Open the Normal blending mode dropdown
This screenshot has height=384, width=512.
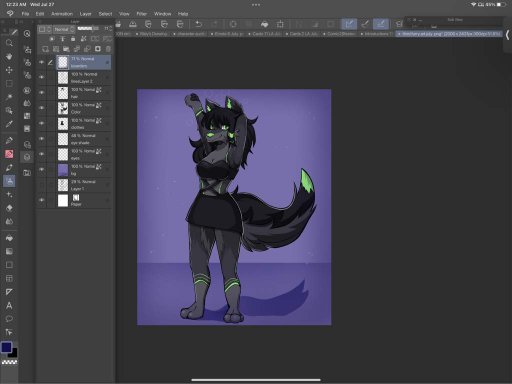tap(64, 29)
